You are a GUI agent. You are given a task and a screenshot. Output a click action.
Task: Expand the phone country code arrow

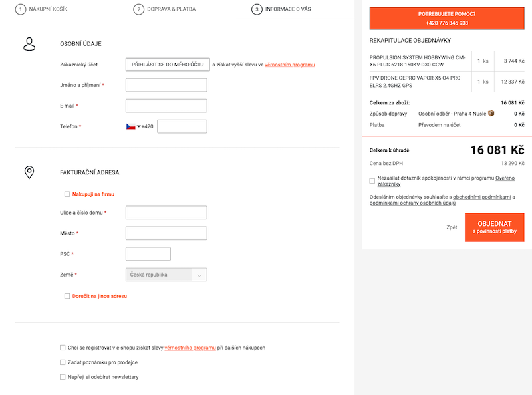[138, 126]
